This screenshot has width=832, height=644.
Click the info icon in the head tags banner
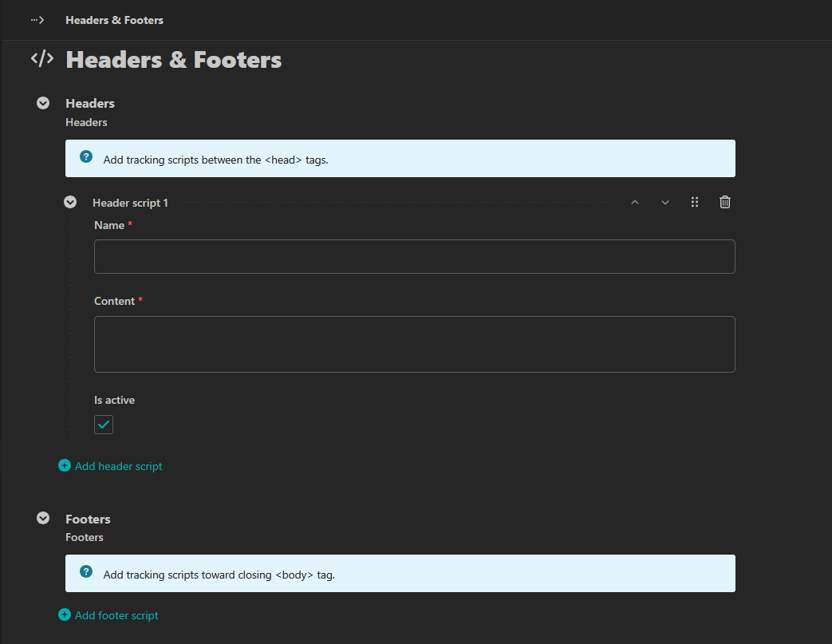coord(85,157)
